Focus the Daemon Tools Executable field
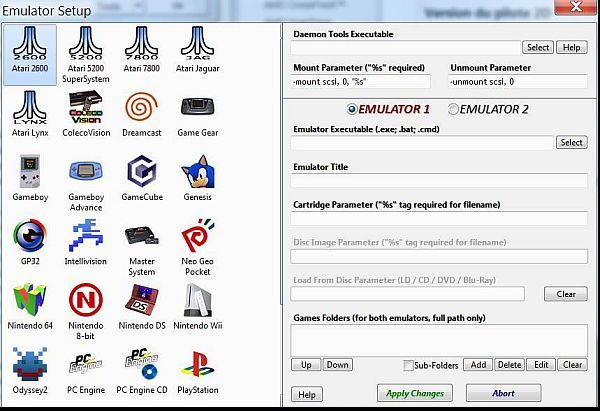Screen dimensions: 600x411 tap(406, 47)
